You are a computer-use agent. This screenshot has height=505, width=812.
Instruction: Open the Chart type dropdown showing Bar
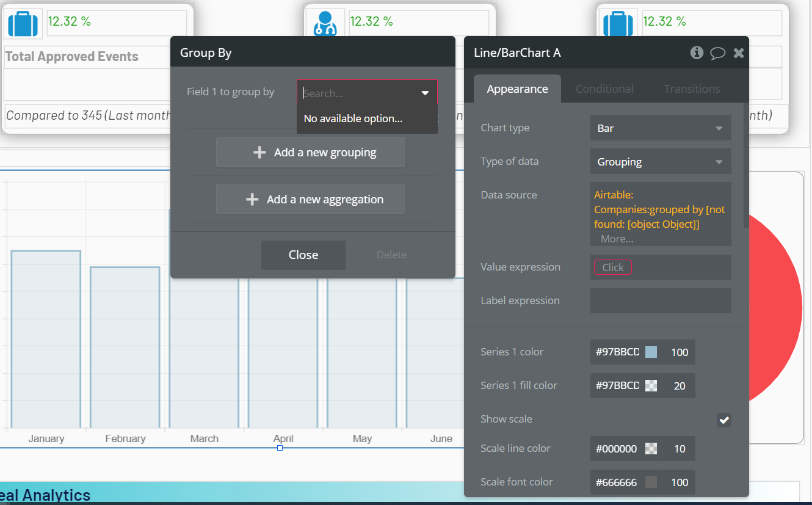[x=661, y=128]
